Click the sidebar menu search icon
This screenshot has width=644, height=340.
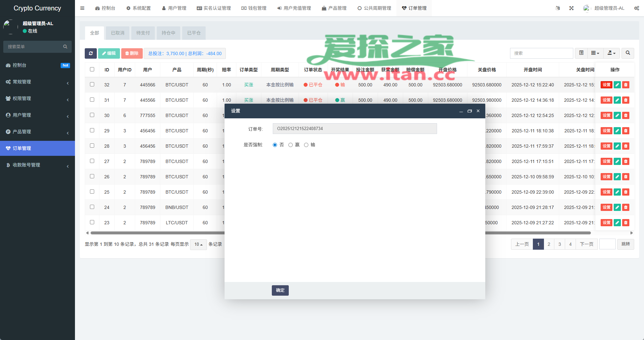(x=65, y=47)
